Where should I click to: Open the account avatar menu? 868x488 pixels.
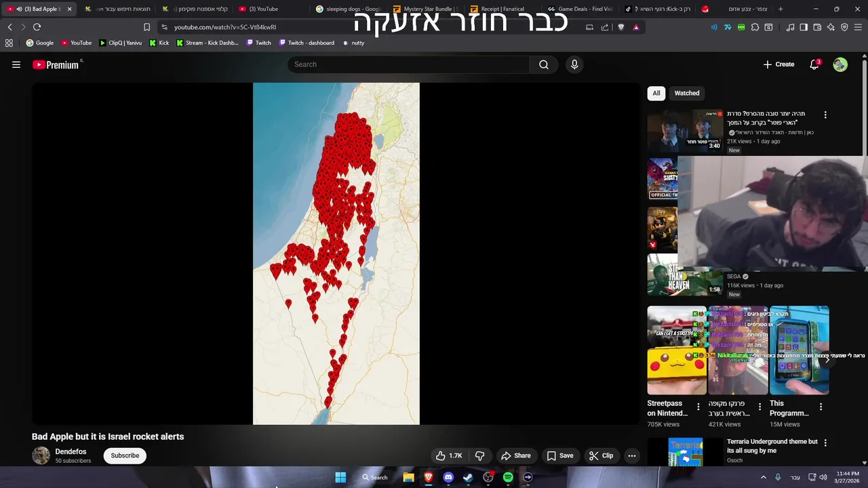840,64
